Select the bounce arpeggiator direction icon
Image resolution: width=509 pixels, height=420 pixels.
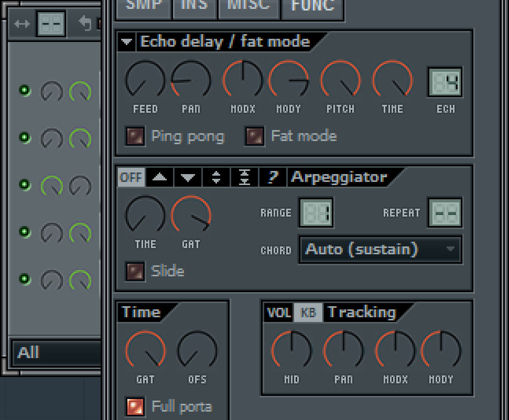pos(244,177)
